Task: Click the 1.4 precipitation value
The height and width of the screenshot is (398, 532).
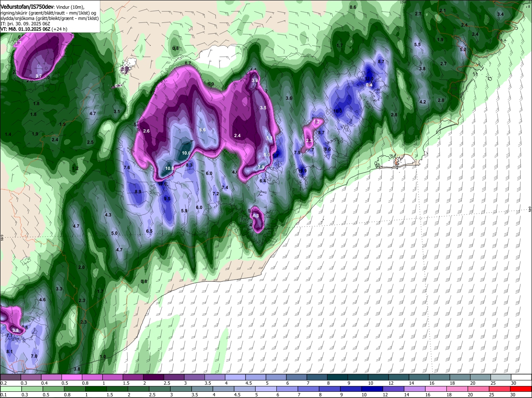Action: (8, 135)
